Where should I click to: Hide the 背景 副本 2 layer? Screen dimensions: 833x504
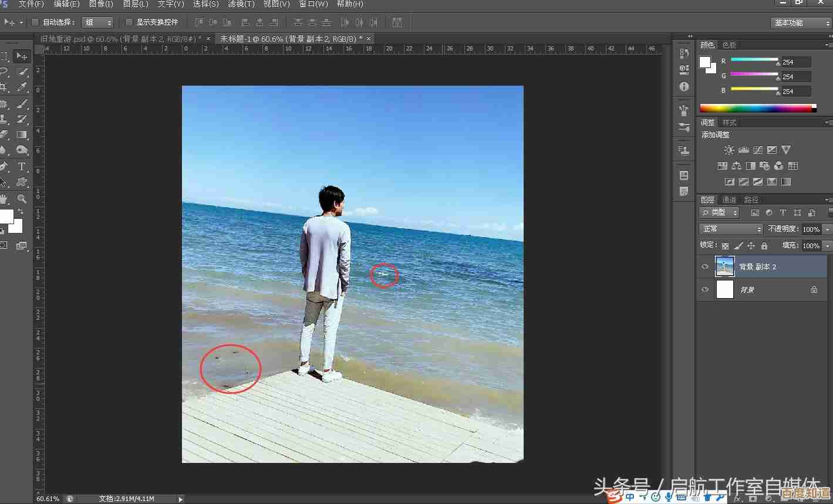point(705,266)
